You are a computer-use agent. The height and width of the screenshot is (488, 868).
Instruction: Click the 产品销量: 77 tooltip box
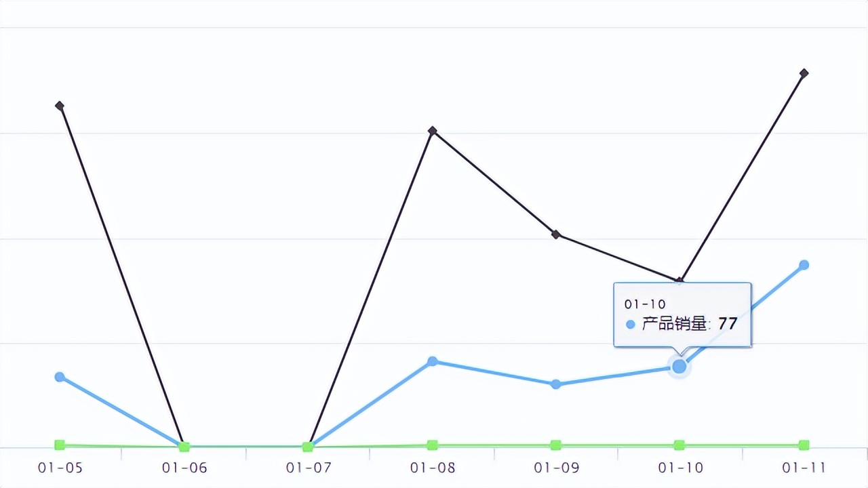click(x=682, y=315)
